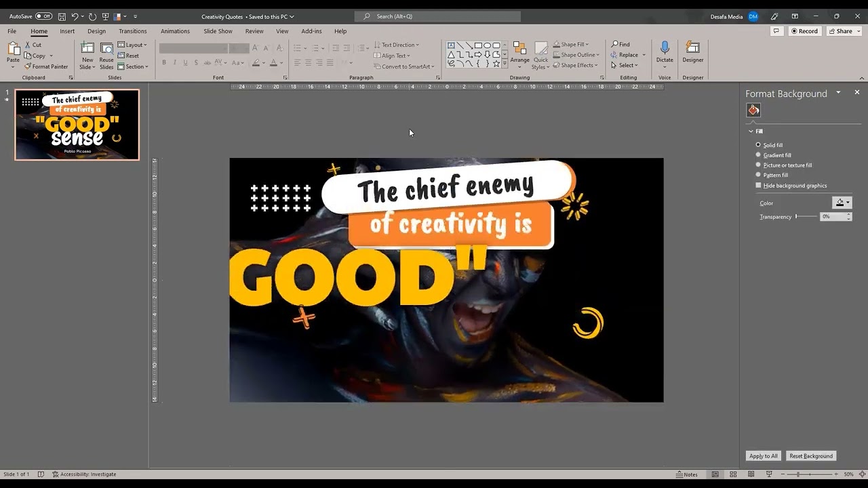Open the File menu
868x488 pixels.
click(x=12, y=31)
